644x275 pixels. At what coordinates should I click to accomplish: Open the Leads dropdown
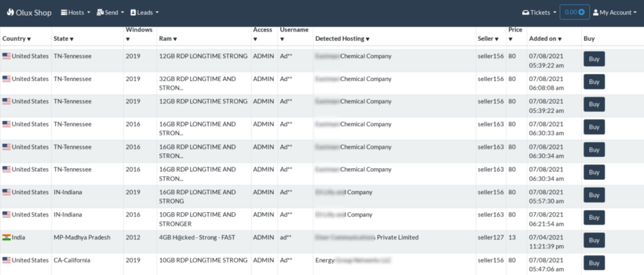(145, 13)
